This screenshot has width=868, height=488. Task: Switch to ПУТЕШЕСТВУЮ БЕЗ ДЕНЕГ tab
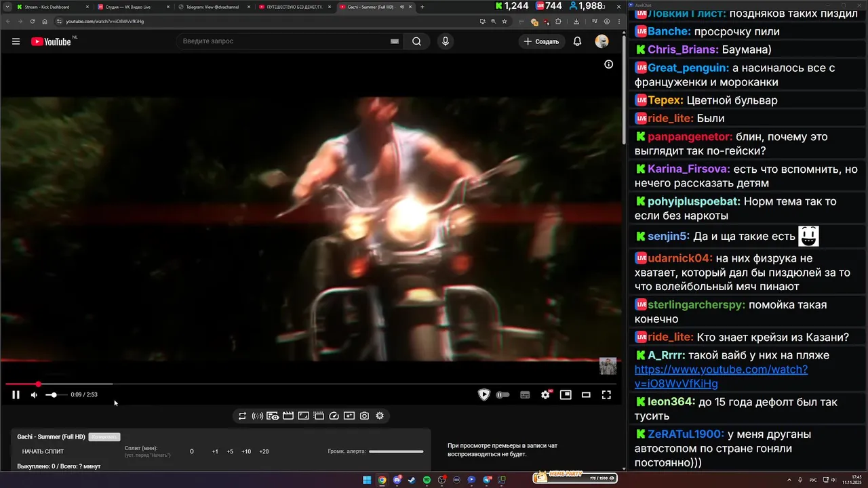click(294, 7)
